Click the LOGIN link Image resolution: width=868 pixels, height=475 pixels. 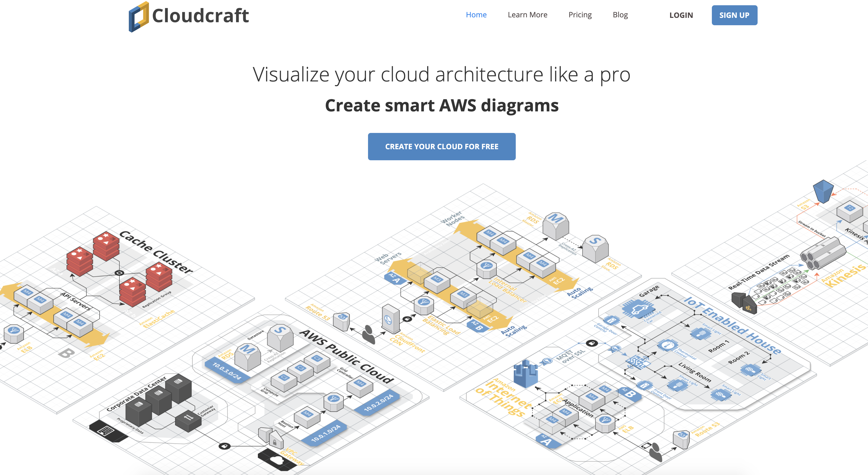point(681,15)
